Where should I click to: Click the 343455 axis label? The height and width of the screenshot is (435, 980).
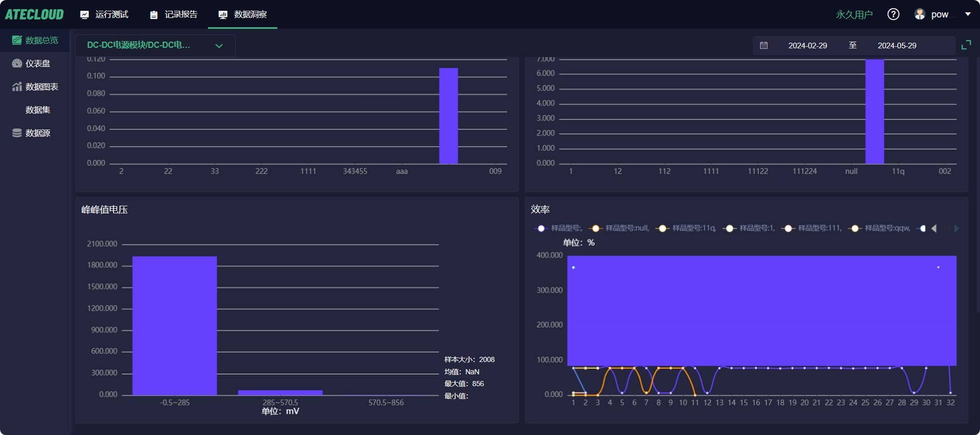(355, 171)
